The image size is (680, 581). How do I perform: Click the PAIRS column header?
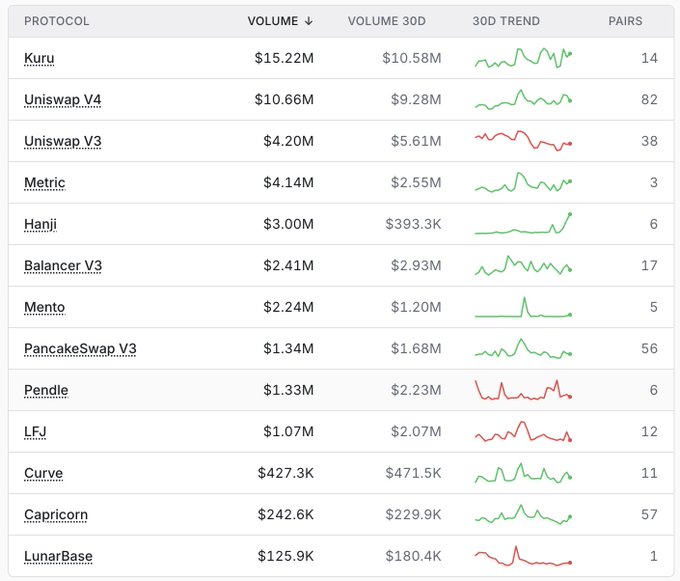coord(625,21)
